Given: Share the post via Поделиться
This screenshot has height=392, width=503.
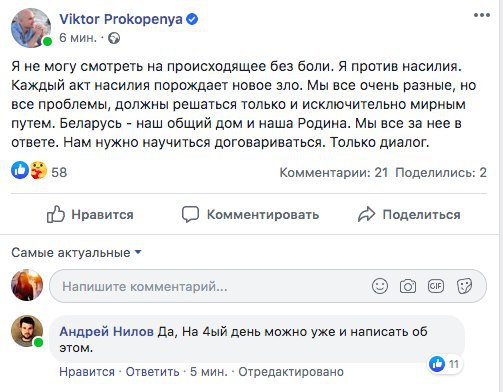Looking at the screenshot, I should 409,214.
